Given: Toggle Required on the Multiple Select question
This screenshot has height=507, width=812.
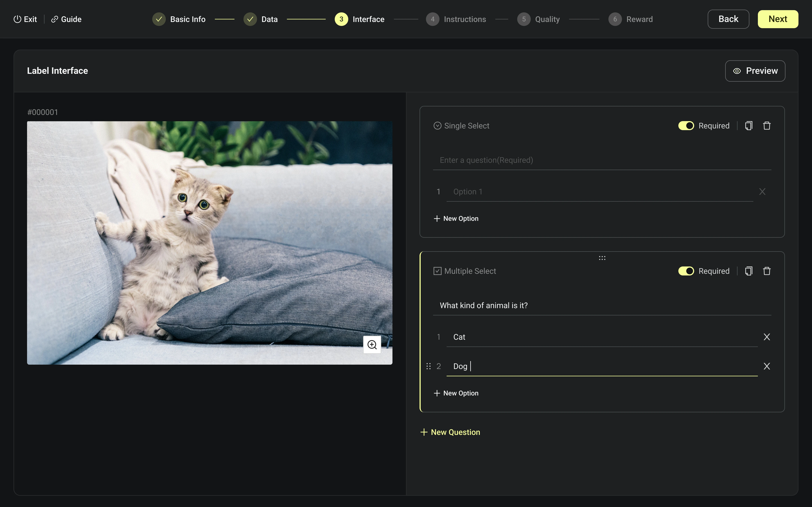Looking at the screenshot, I should 686,271.
